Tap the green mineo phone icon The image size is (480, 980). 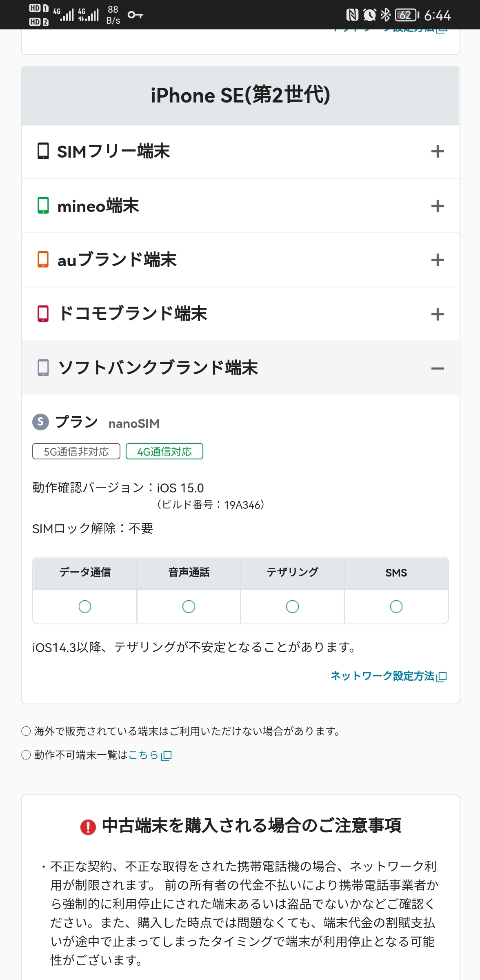[43, 205]
